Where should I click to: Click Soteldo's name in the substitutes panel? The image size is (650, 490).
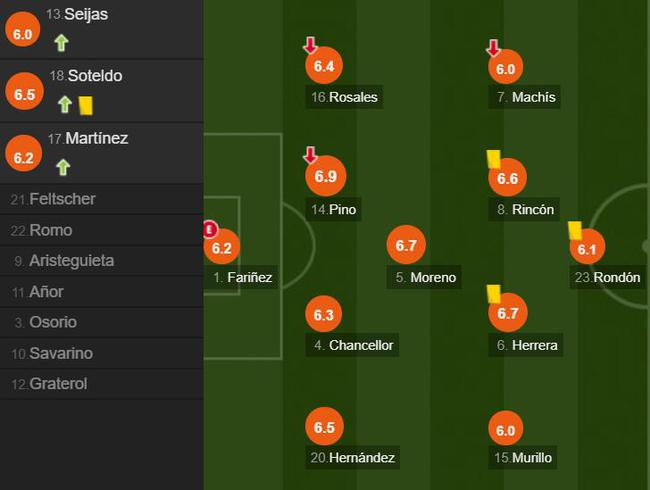[x=94, y=76]
